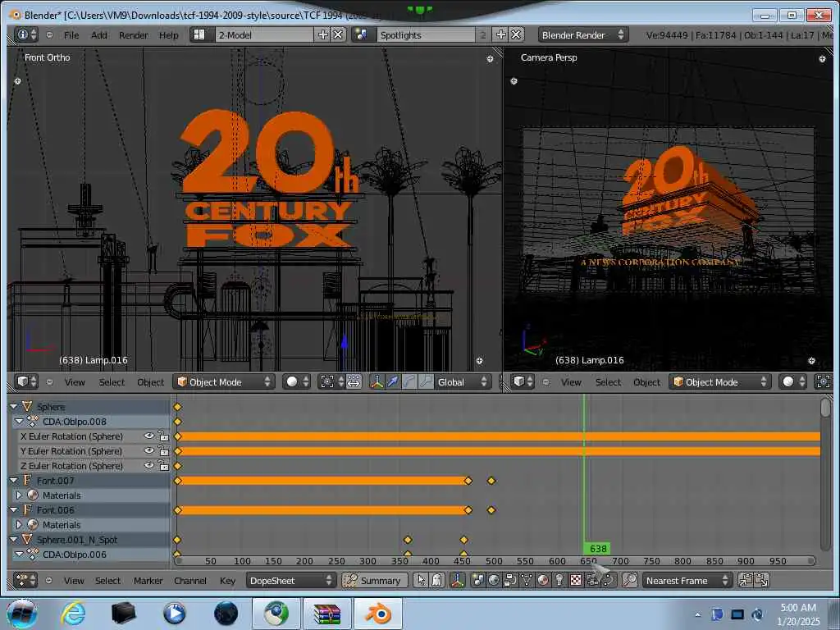
Task: Click the magnifier filter icon in DopeSheet header
Action: (631, 580)
